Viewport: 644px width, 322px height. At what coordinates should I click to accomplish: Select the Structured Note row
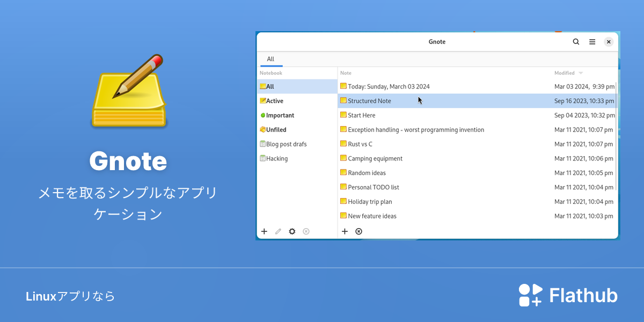(x=477, y=101)
